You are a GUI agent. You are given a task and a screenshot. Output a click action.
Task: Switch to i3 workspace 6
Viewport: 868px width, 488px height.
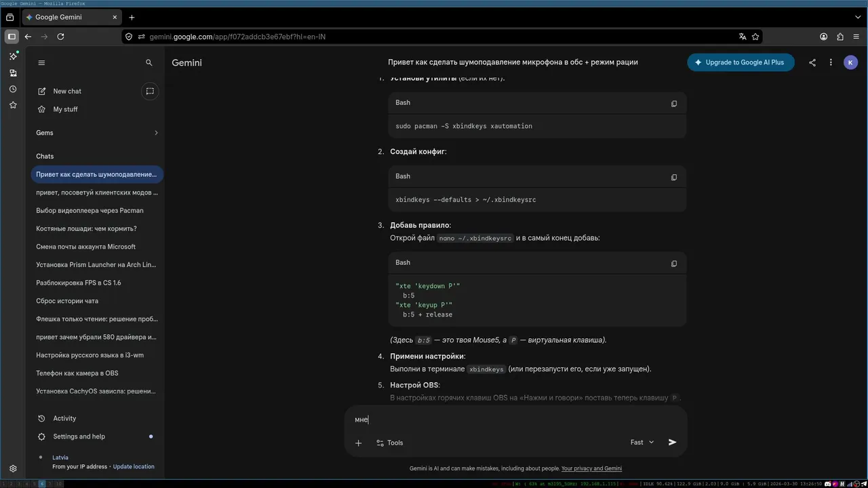[x=42, y=484]
